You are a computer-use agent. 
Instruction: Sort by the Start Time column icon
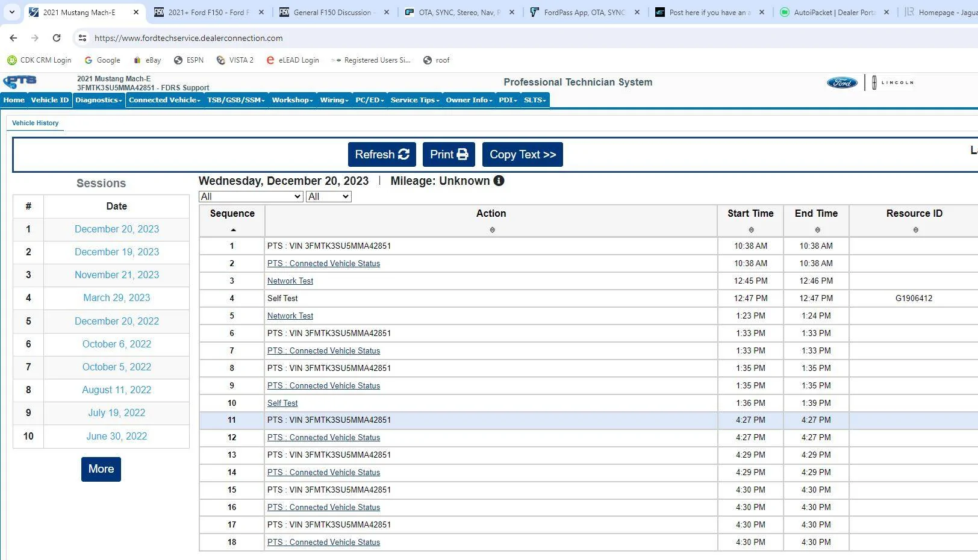click(x=751, y=230)
